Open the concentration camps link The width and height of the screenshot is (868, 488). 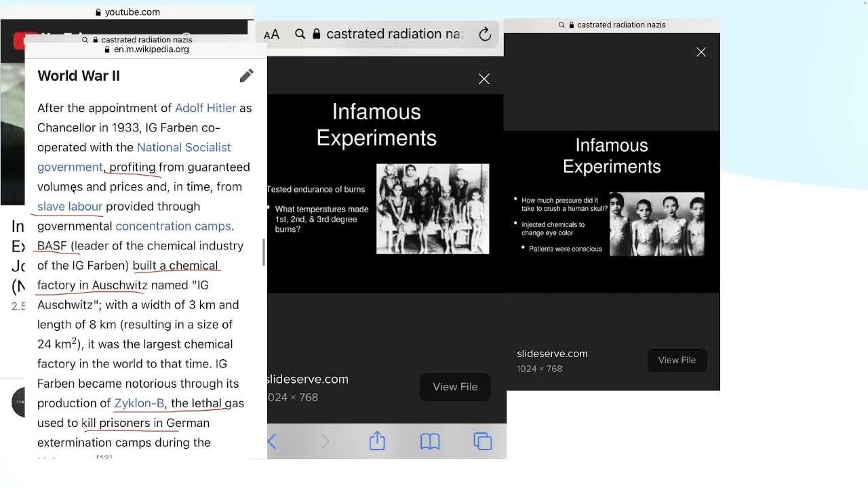coord(173,226)
